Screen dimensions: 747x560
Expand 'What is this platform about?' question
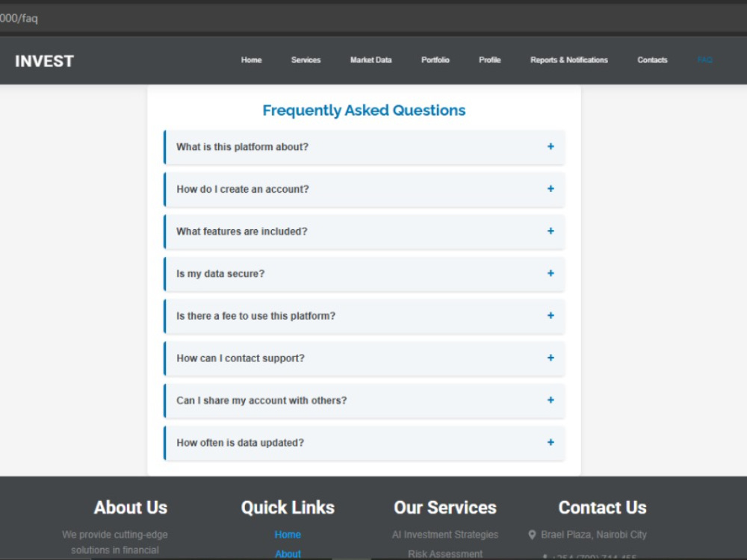[365, 147]
